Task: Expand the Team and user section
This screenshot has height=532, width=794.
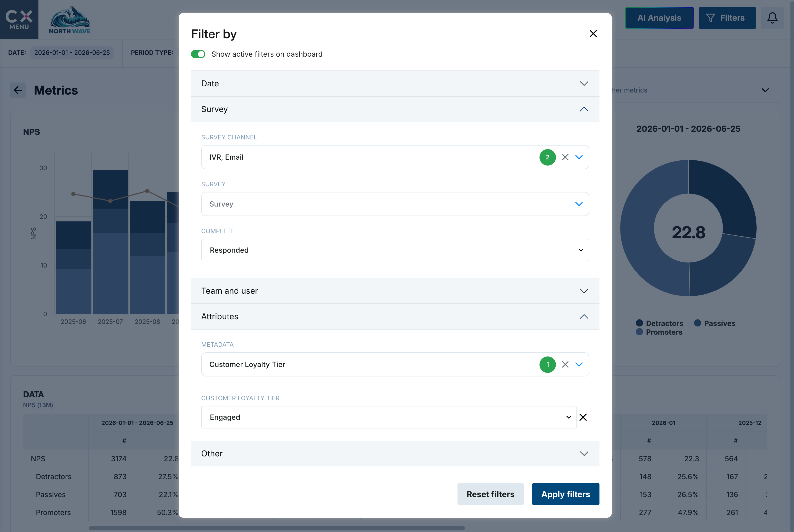Action: (395, 291)
